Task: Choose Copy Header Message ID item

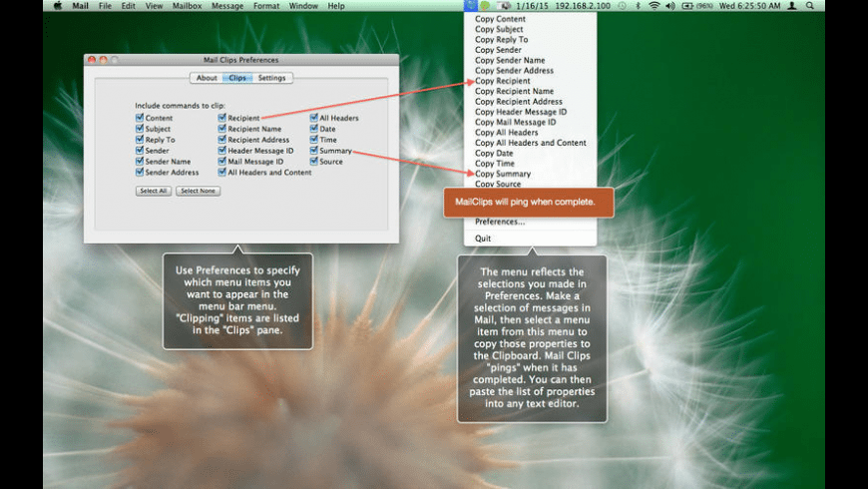Action: pos(530,112)
